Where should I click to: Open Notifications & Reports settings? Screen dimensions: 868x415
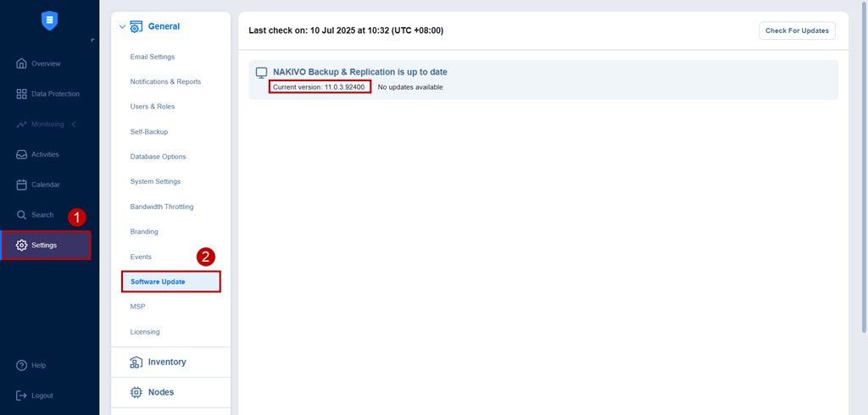(165, 81)
